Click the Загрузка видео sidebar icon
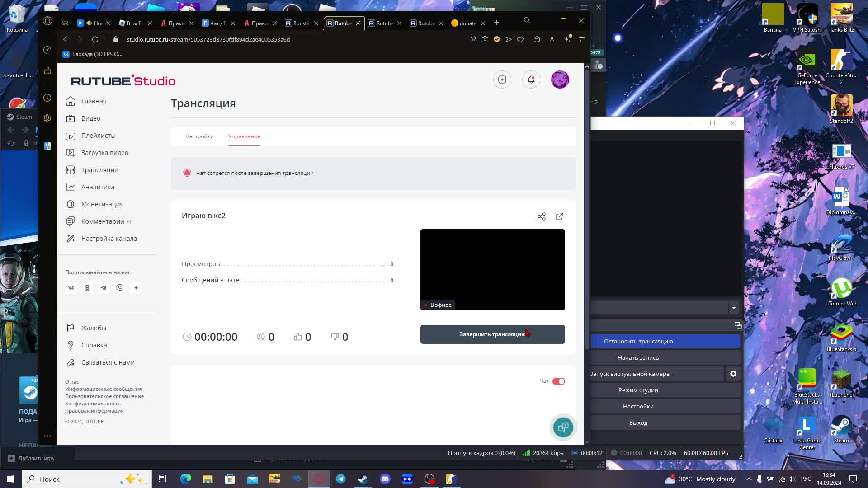Screen dimensions: 868x488 pyautogui.click(x=71, y=153)
